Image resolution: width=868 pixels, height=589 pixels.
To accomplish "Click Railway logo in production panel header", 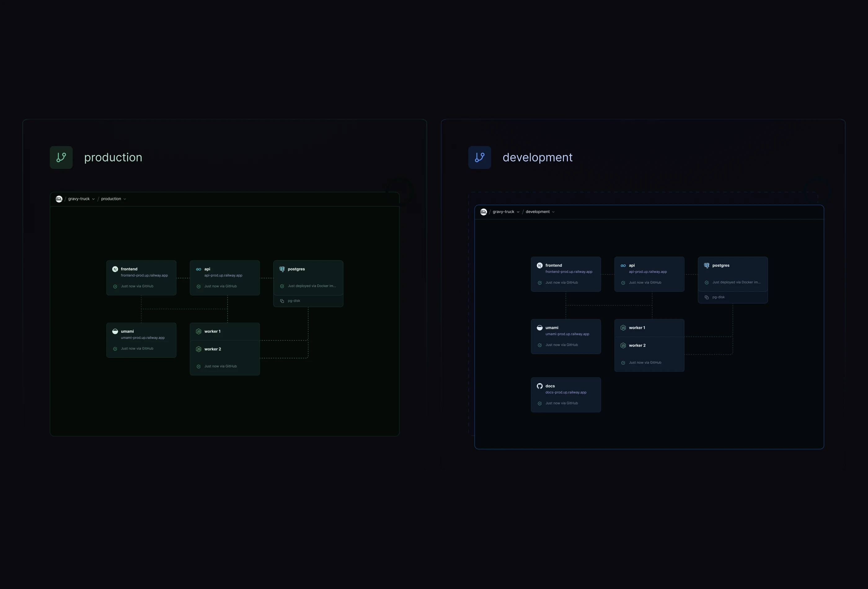I will pos(59,199).
